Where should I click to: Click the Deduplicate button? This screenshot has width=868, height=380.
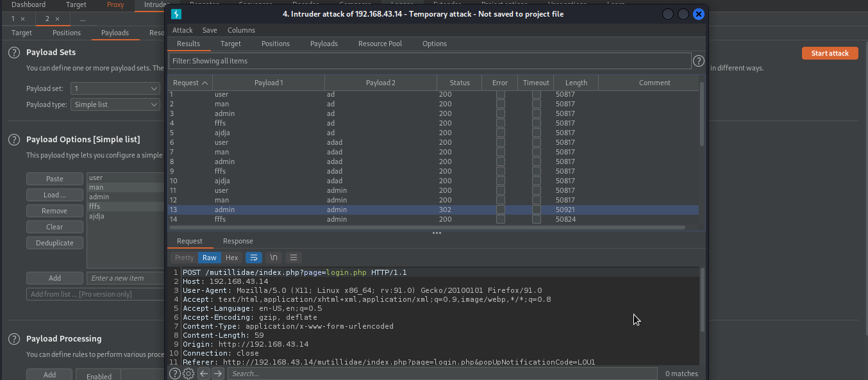click(54, 243)
